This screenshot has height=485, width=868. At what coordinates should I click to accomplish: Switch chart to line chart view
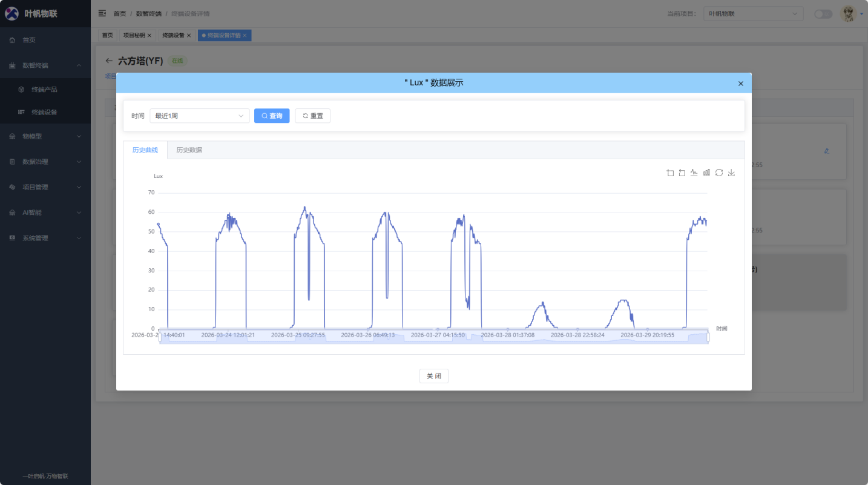tap(694, 173)
